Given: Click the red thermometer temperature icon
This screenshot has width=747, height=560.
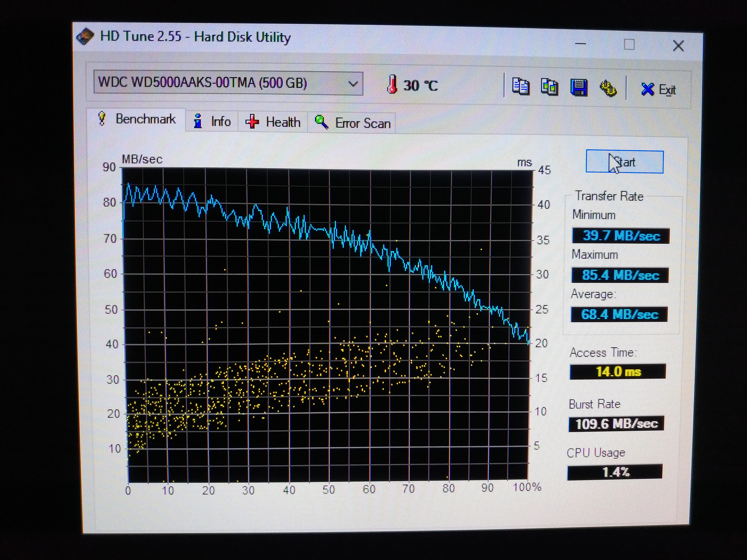Looking at the screenshot, I should point(392,84).
